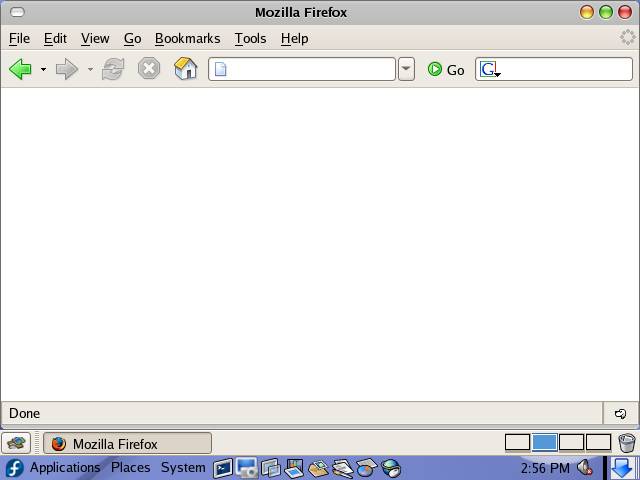Open the Google search engine selector
The width and height of the screenshot is (640, 480).
tap(489, 69)
